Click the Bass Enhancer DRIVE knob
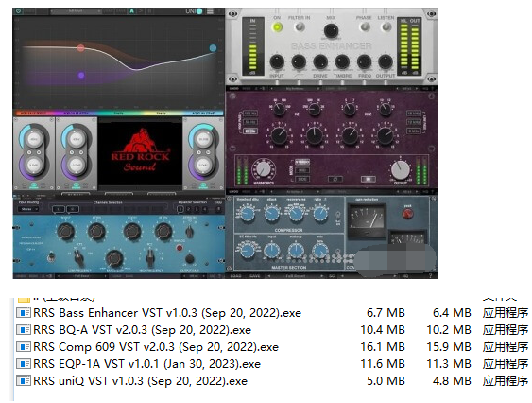The image size is (532, 403). point(320,61)
